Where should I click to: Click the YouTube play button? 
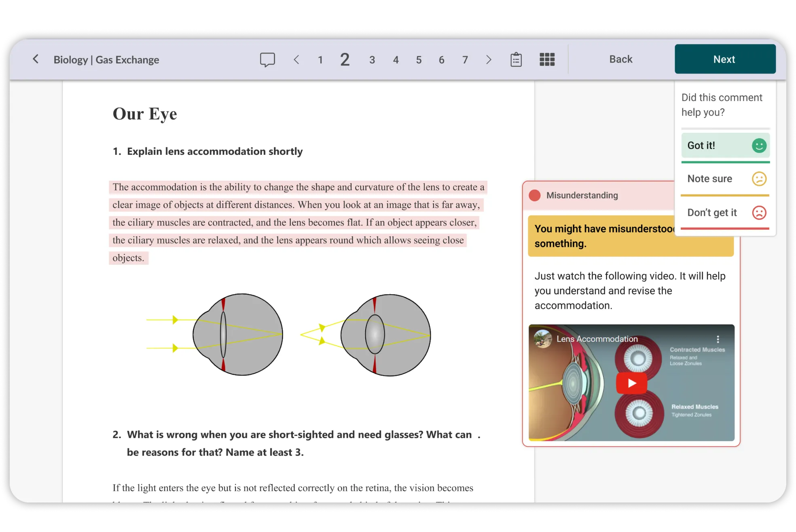[631, 383]
